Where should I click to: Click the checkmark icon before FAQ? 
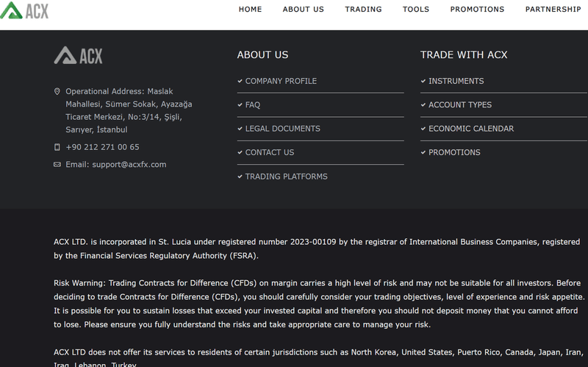[x=240, y=104]
